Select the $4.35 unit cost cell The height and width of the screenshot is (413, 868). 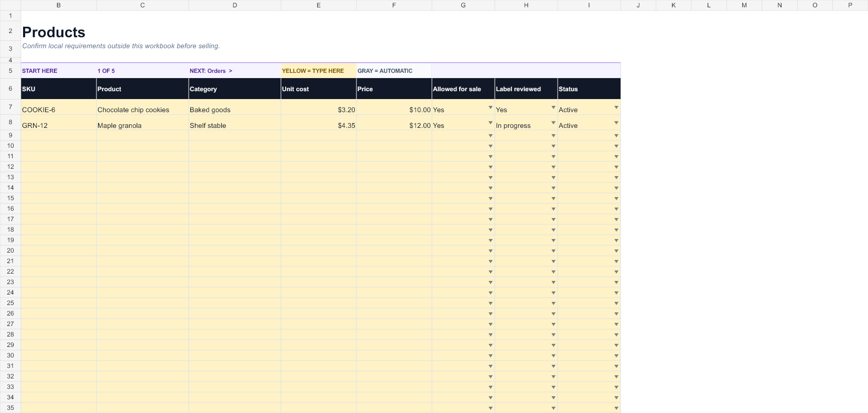(x=319, y=123)
